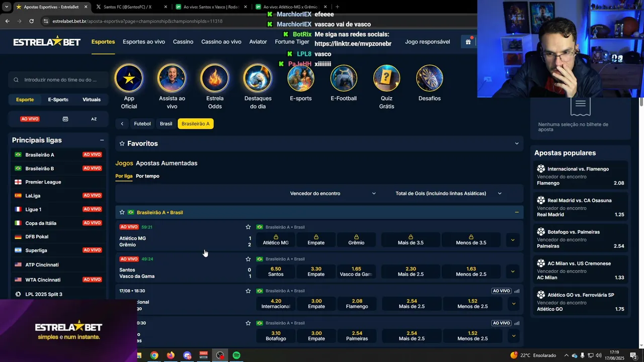Expand more markets for Atlético MG match
This screenshot has width=644, height=362.
(513, 240)
